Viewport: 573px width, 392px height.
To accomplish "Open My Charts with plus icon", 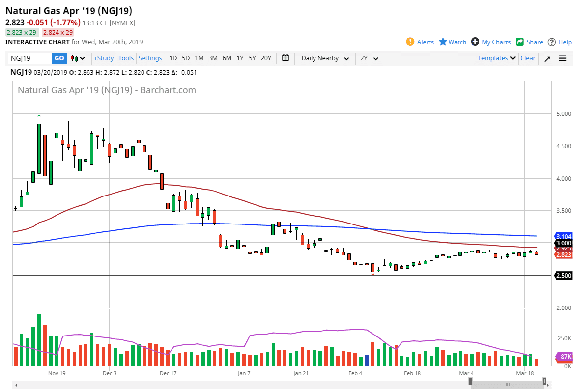I will [475, 42].
